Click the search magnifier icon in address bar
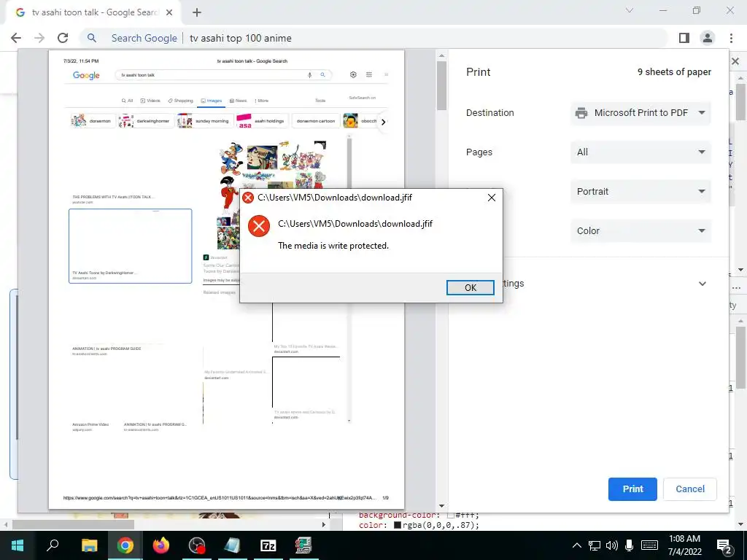The width and height of the screenshot is (747, 560). (91, 38)
